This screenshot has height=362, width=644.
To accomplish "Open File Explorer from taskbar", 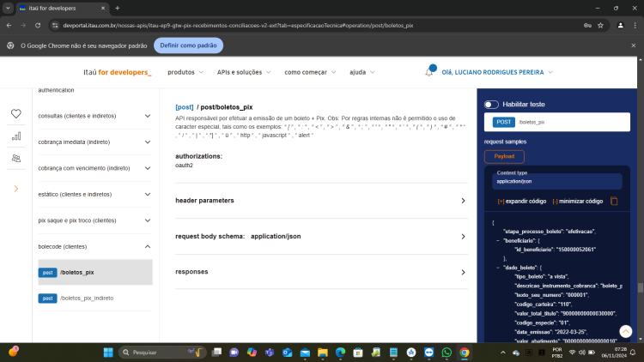I will (322, 353).
